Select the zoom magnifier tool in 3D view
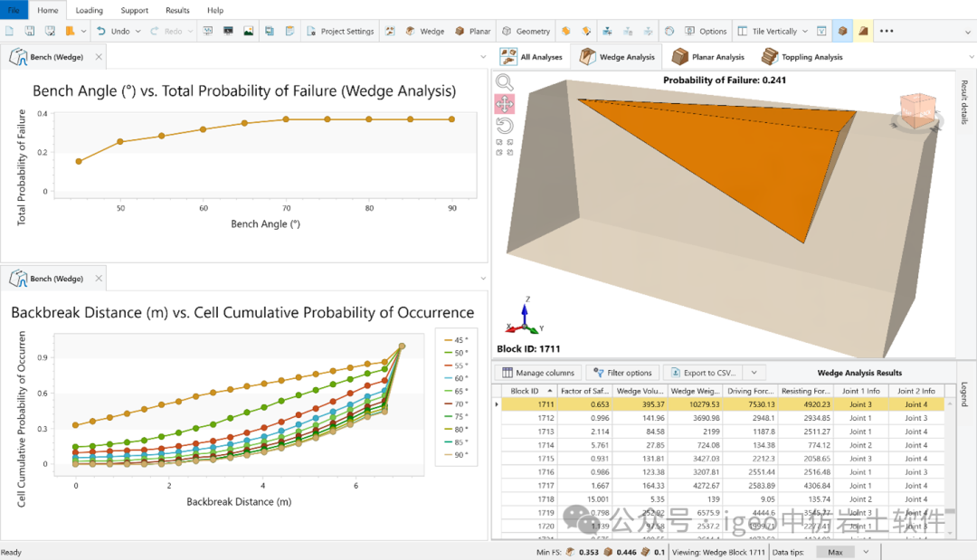Viewport: 977px width, 560px height. [x=504, y=82]
